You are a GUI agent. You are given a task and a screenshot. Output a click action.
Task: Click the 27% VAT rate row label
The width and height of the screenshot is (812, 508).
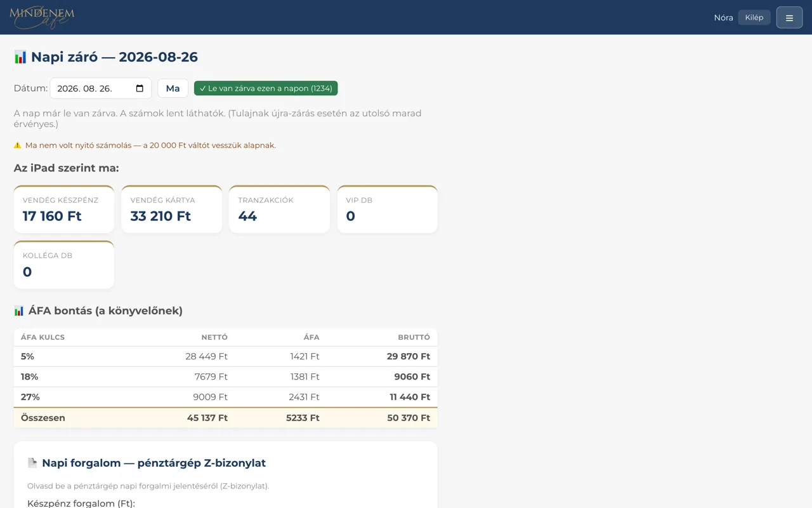click(x=30, y=397)
